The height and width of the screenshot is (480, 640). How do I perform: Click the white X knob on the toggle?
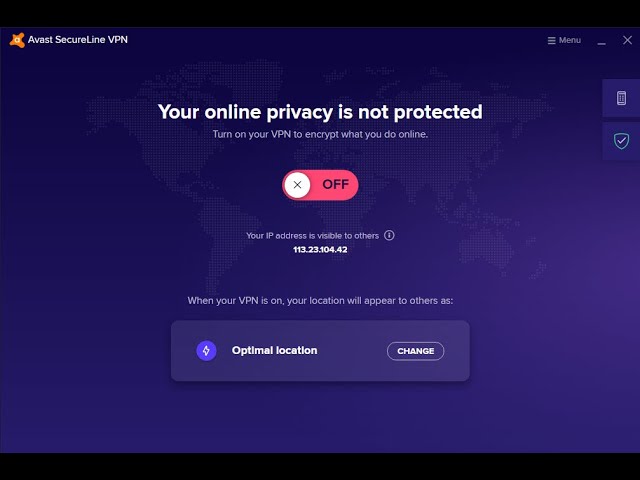297,185
